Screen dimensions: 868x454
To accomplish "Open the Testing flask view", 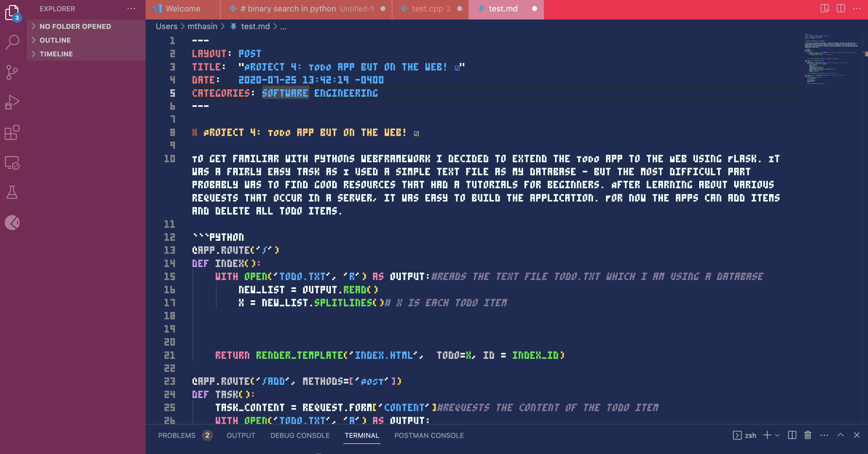I will [12, 192].
